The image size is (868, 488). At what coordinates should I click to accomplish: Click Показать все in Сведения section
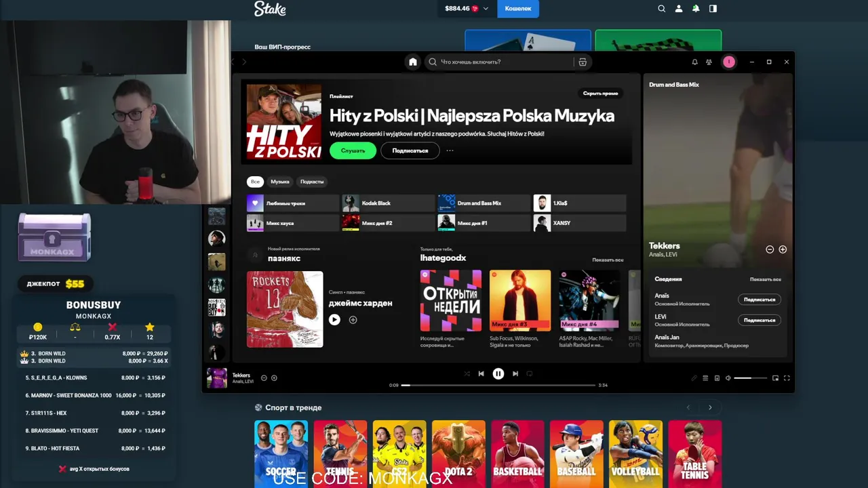point(765,279)
